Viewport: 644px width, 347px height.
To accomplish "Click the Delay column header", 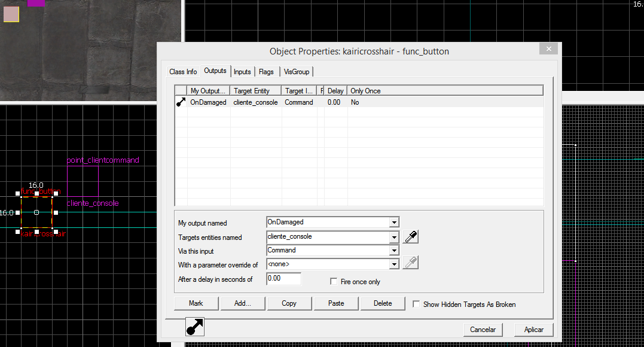I will 335,91.
